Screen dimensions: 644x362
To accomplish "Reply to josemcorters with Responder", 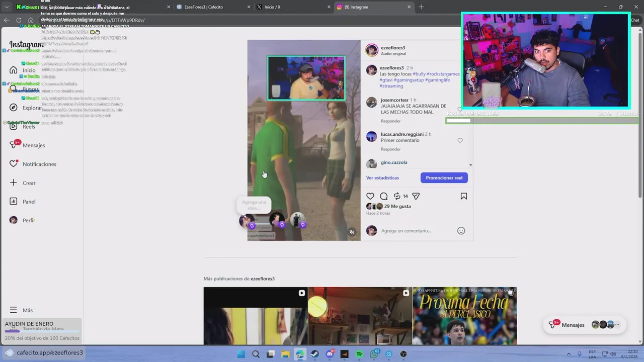I will (391, 121).
